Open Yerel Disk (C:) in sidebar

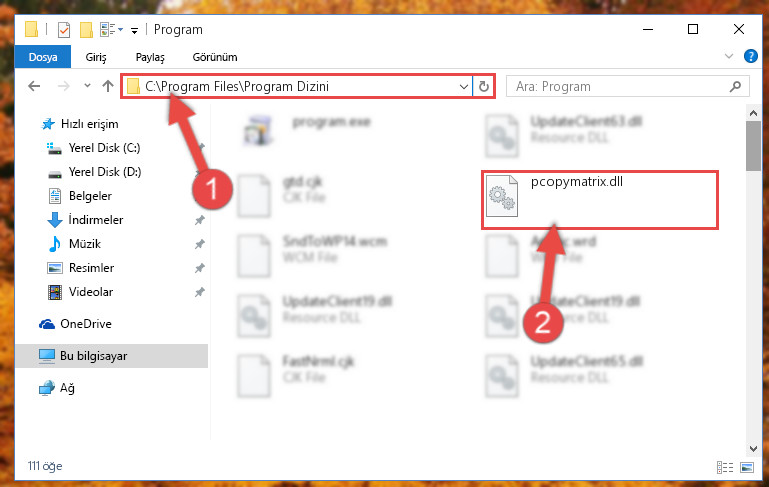(x=104, y=148)
